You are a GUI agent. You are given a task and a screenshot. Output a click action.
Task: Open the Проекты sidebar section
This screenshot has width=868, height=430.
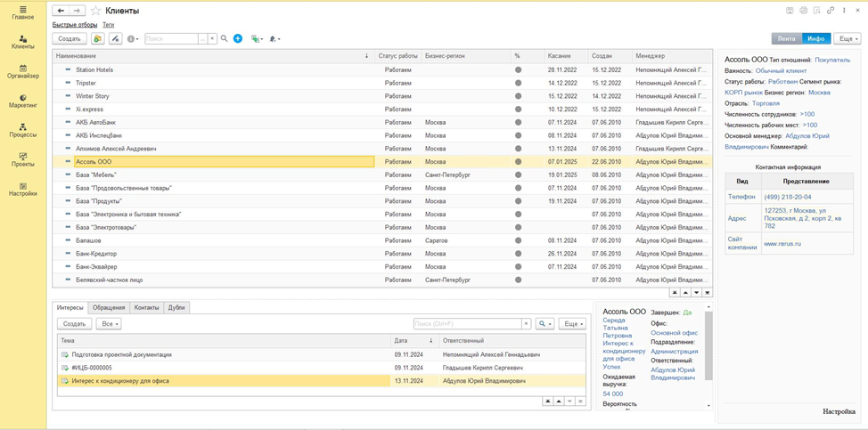click(x=22, y=159)
